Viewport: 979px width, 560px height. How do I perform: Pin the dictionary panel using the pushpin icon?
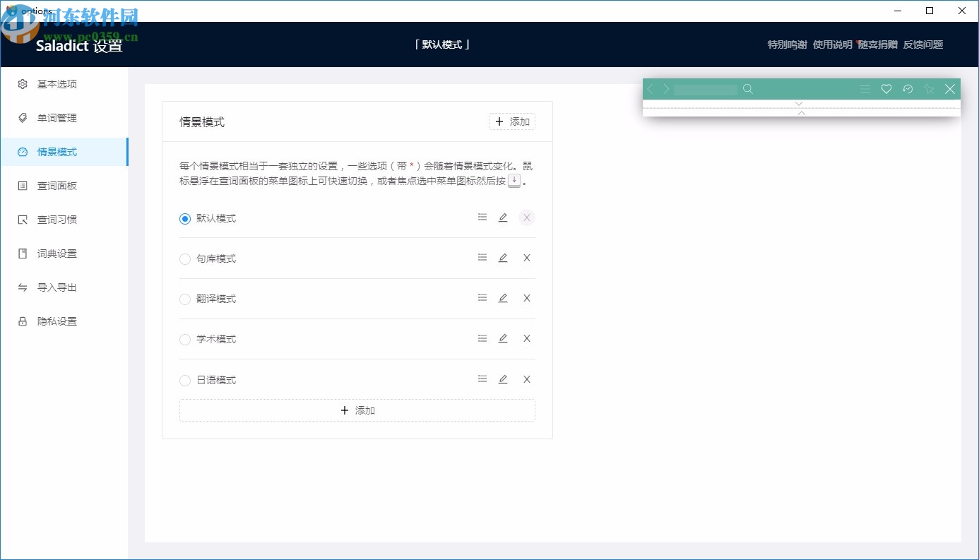(929, 89)
